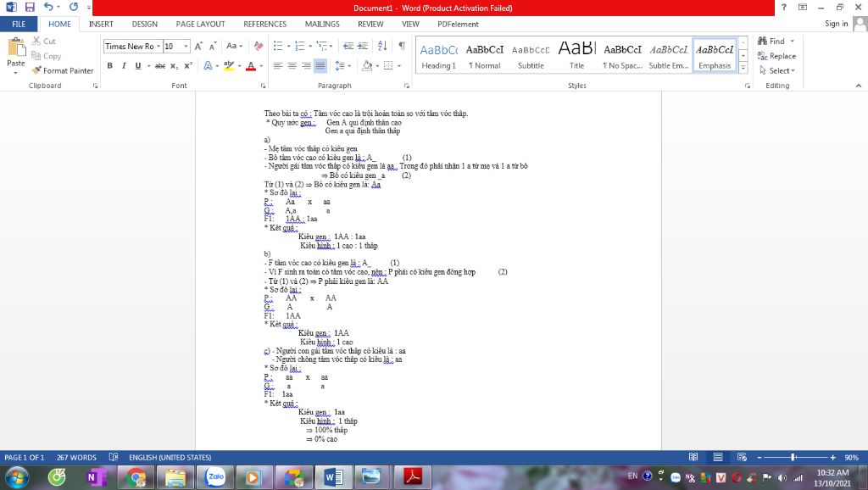Apply paragraph shading
The height and width of the screenshot is (490, 868).
(x=366, y=66)
